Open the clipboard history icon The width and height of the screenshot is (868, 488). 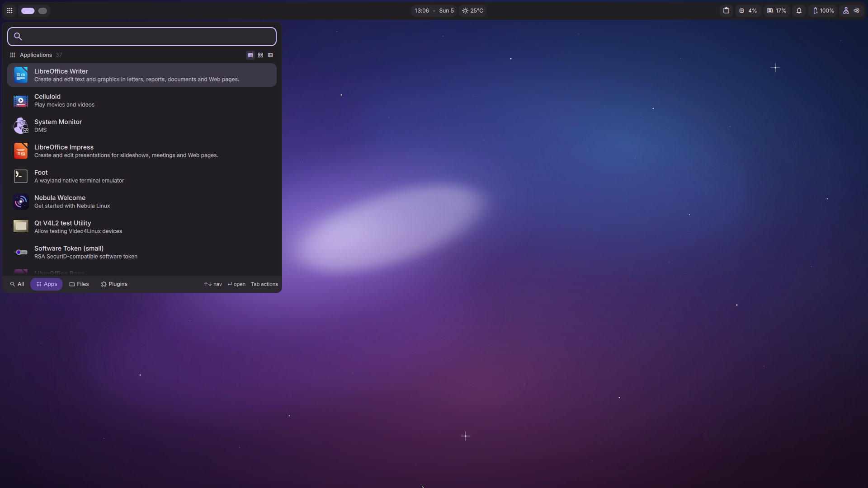pyautogui.click(x=726, y=11)
